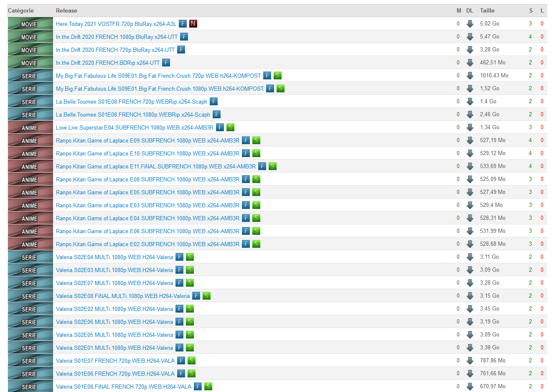Viewport: 554px width, 392px height.
Task: Click the Taille column header
Action: [487, 10]
